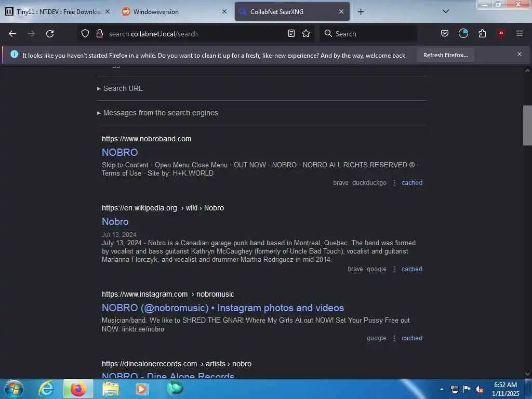The width and height of the screenshot is (532, 399).
Task: Bookmark this page with star icon
Action: click(306, 33)
